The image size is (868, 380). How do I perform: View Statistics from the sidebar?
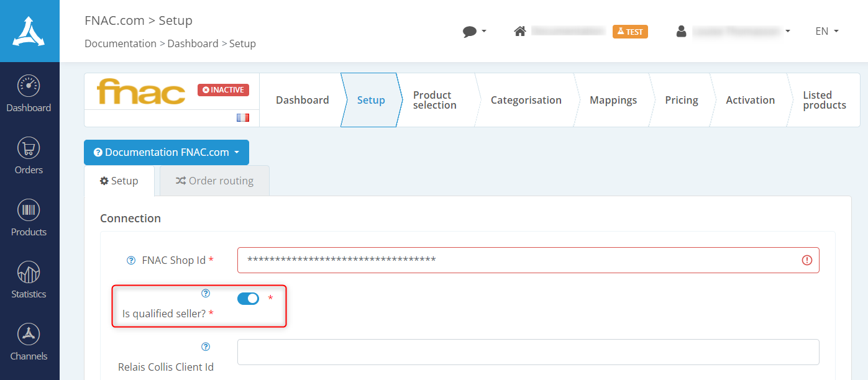pos(29,279)
